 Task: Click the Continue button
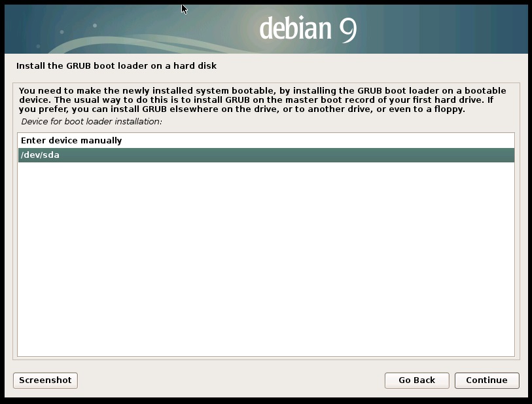pyautogui.click(x=486, y=380)
